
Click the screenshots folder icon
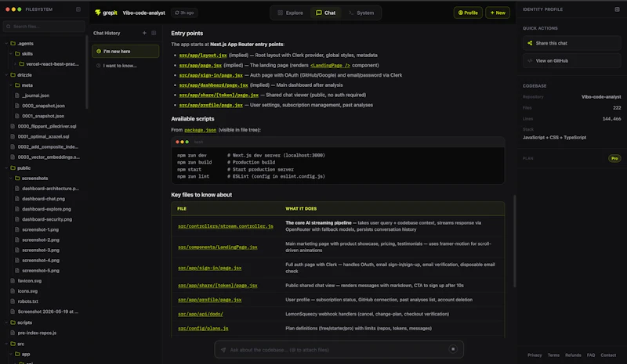pyautogui.click(x=17, y=178)
